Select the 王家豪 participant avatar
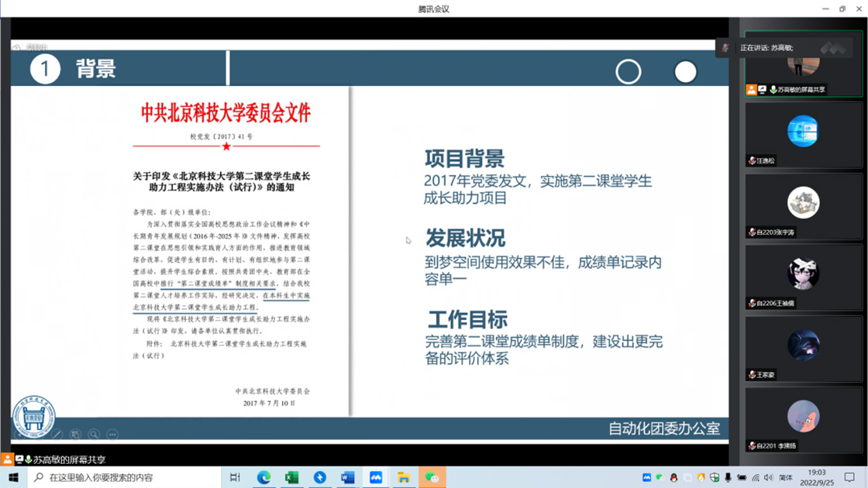 (803, 345)
